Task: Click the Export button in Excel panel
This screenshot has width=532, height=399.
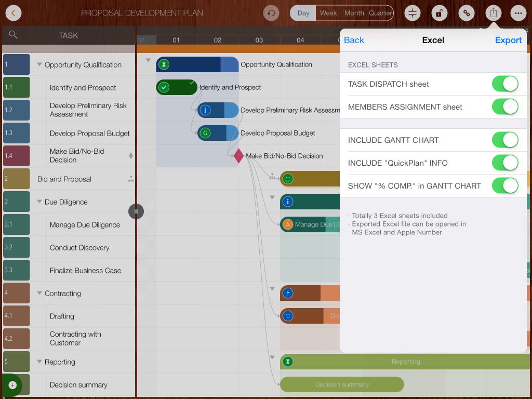Action: tap(508, 40)
